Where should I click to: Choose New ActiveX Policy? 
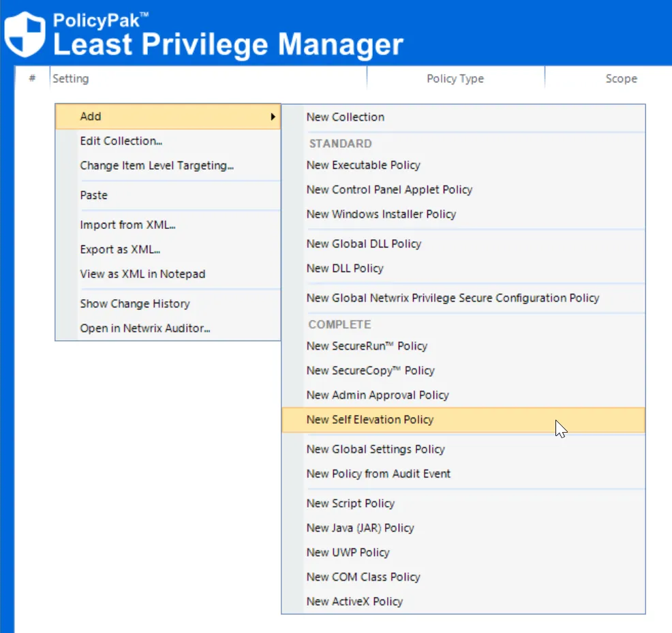pos(354,601)
